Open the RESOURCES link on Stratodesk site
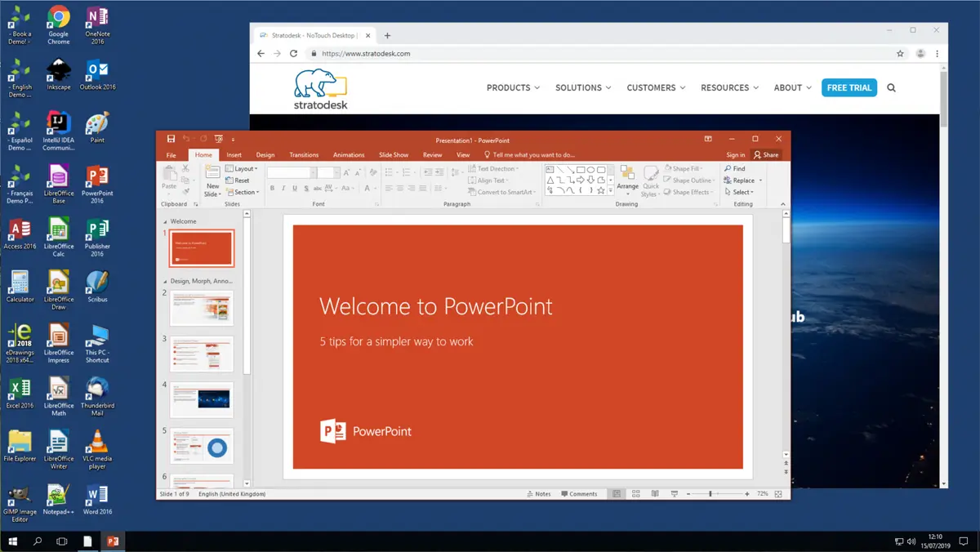Image resolution: width=980 pixels, height=552 pixels. (730, 87)
